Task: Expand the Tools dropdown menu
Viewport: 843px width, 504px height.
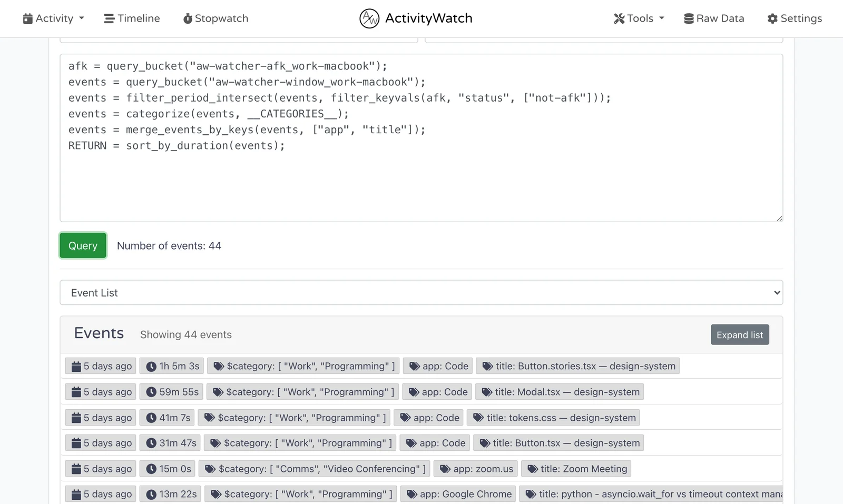Action: point(639,18)
